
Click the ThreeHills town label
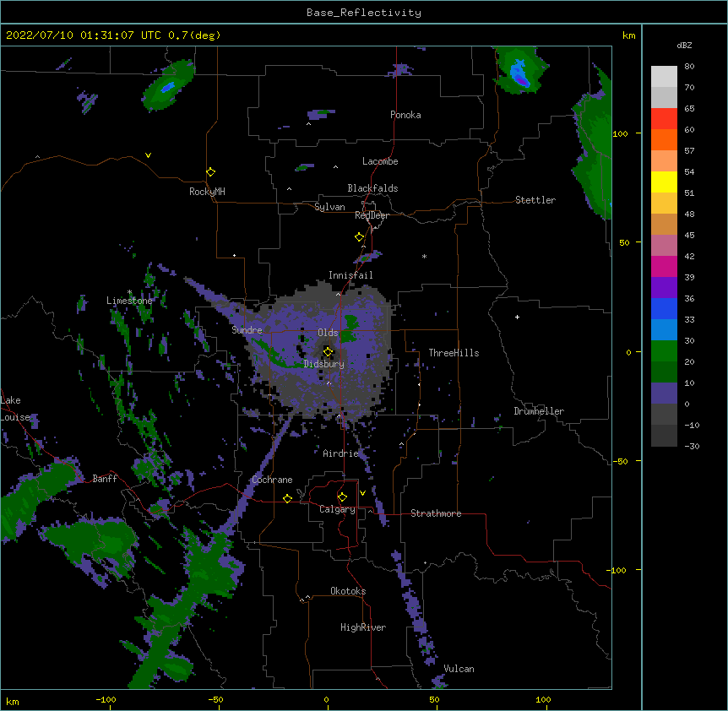click(454, 353)
